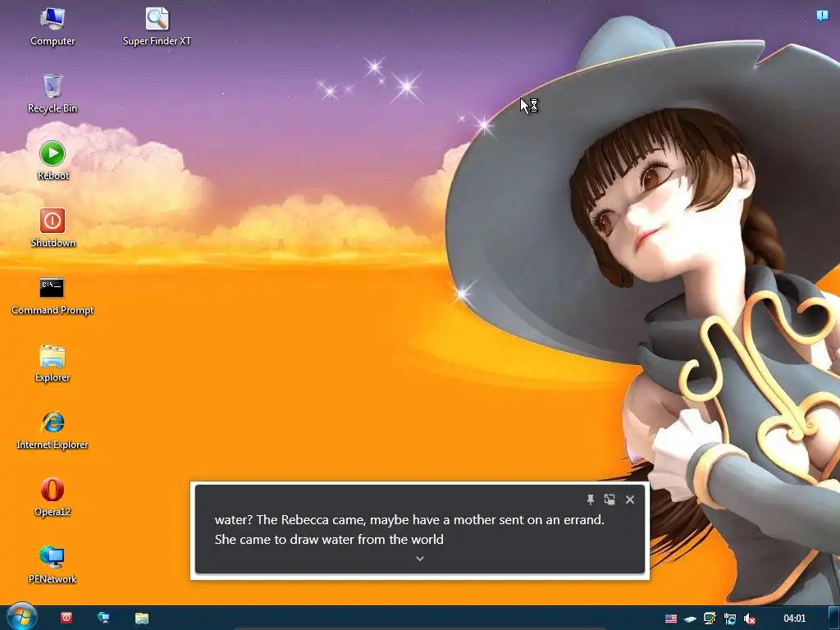Select the Opera12 desktop icon
This screenshot has height=630, width=840.
[52, 498]
